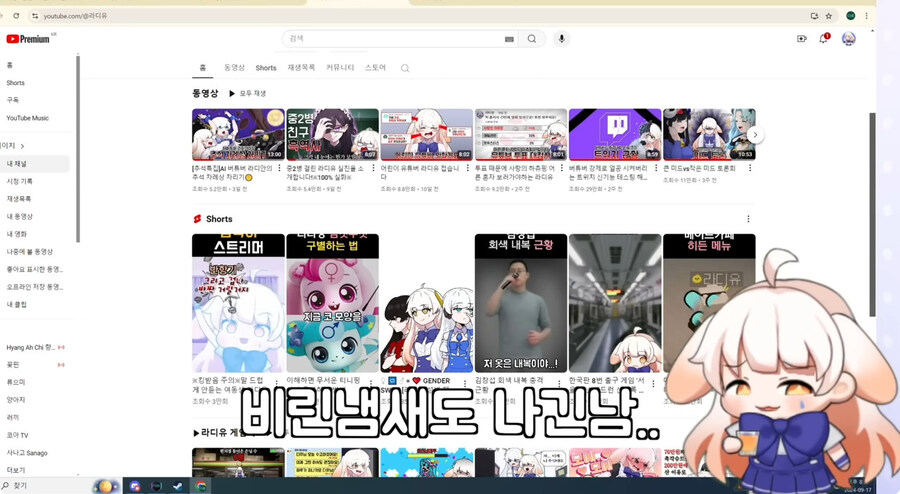
Task: Start voice search with microphone icon
Action: [x=562, y=39]
